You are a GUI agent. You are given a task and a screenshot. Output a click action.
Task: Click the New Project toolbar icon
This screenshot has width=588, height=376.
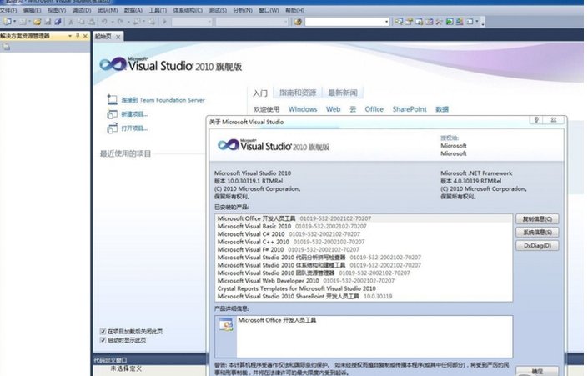(8, 22)
